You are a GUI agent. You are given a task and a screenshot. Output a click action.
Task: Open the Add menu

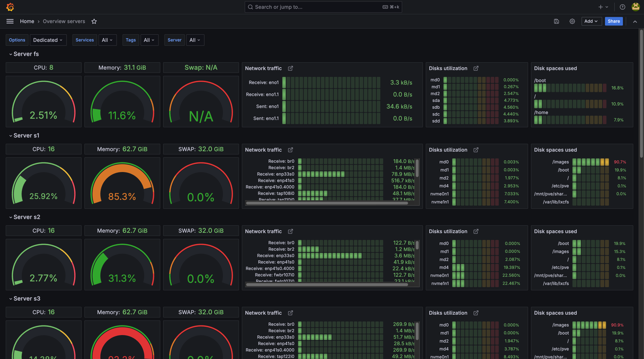[x=591, y=21]
